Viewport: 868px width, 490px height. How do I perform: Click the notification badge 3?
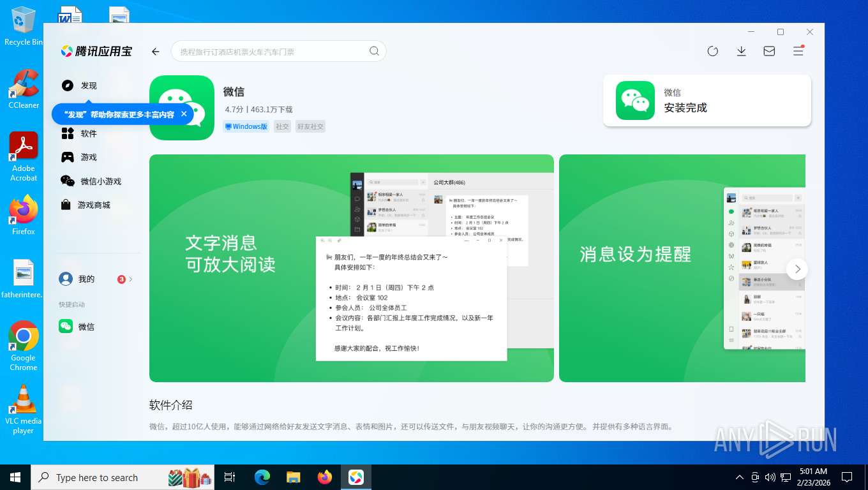coord(121,279)
